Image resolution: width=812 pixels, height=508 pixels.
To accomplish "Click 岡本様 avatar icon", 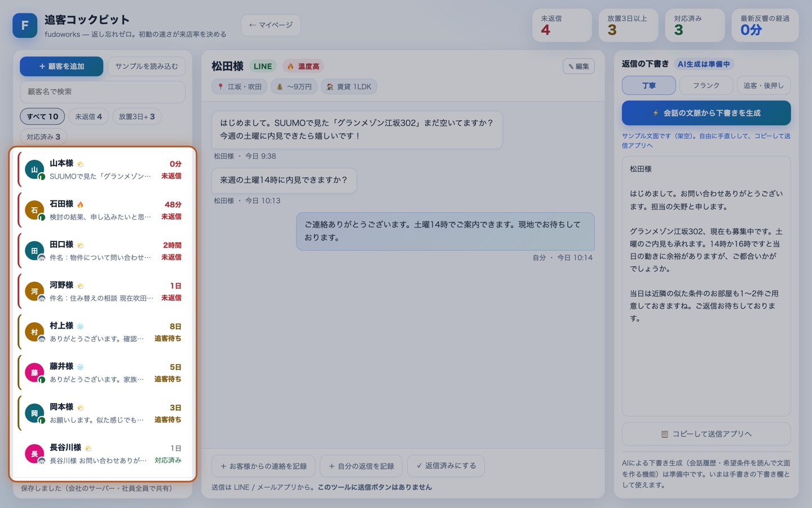I will tap(34, 413).
